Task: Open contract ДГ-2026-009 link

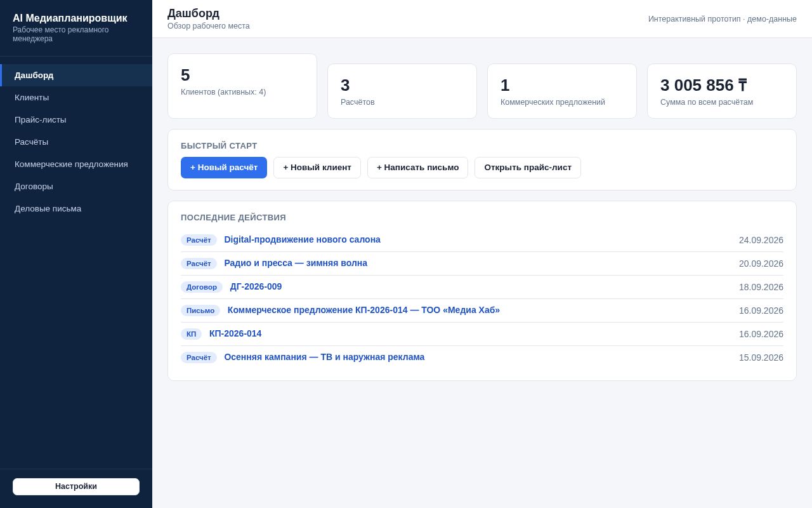Action: (x=256, y=286)
